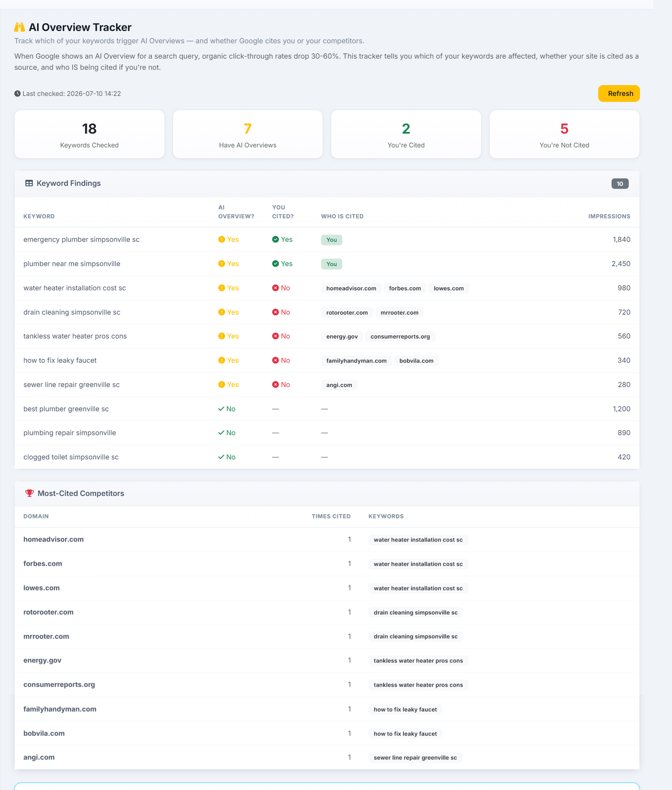Image resolution: width=672 pixels, height=790 pixels.
Task: Click the 2,450 impressions value
Action: 621,263
